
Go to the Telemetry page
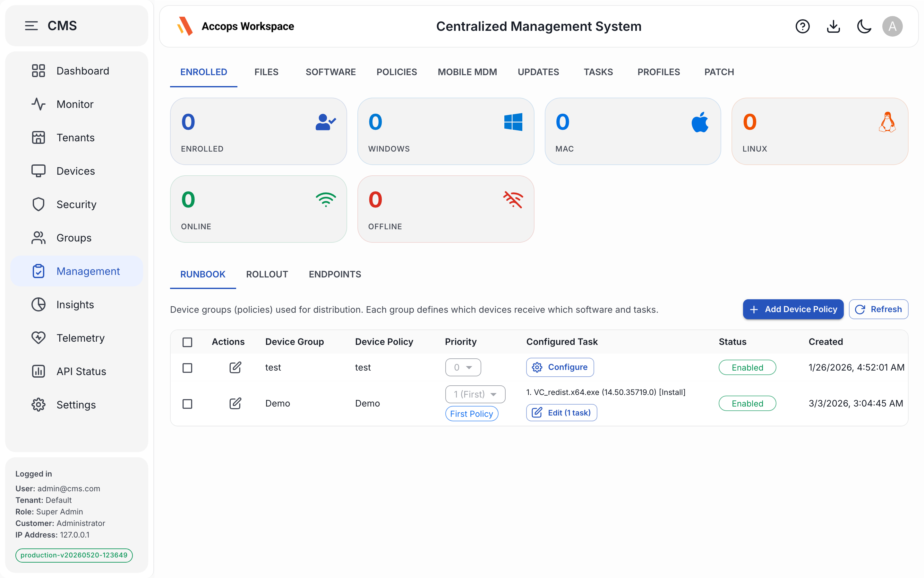pyautogui.click(x=77, y=338)
